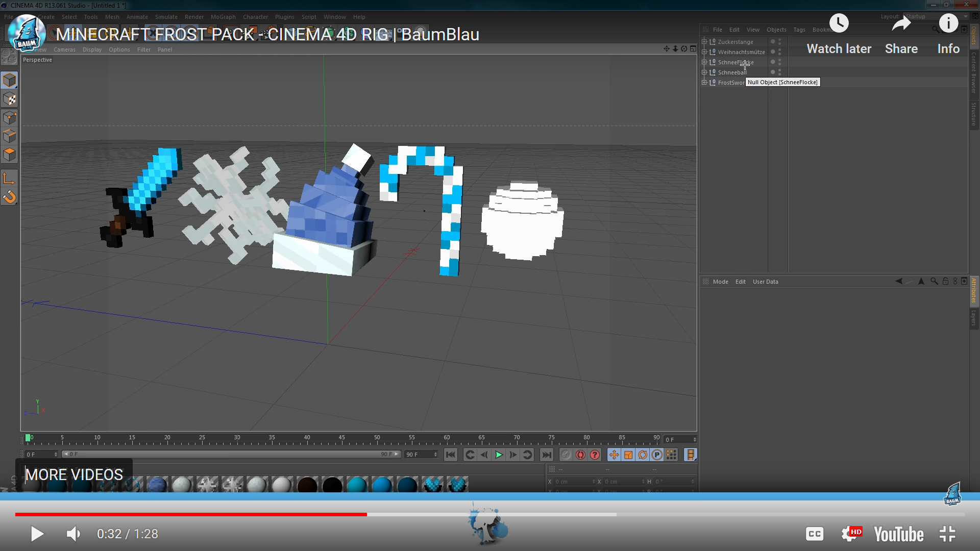Click Attribute Manager up arrow
This screenshot has height=551, width=980.
point(921,281)
